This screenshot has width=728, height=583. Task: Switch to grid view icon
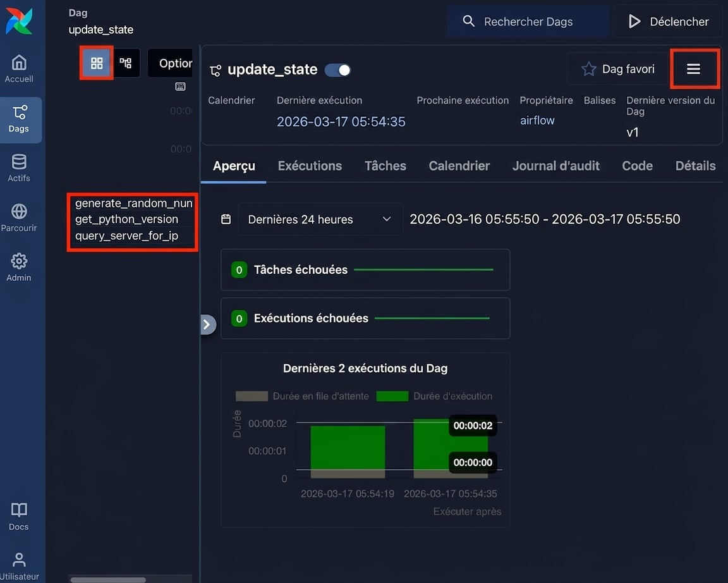tap(97, 63)
